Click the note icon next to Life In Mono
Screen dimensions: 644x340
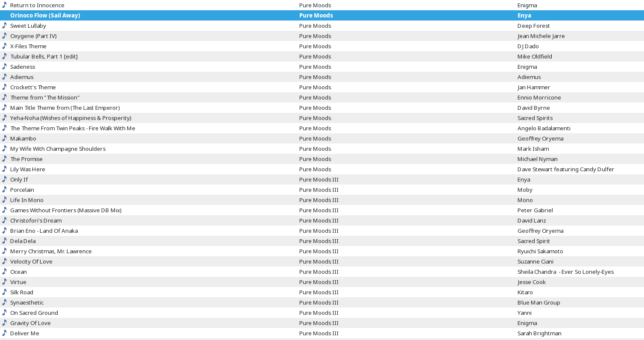click(5, 199)
